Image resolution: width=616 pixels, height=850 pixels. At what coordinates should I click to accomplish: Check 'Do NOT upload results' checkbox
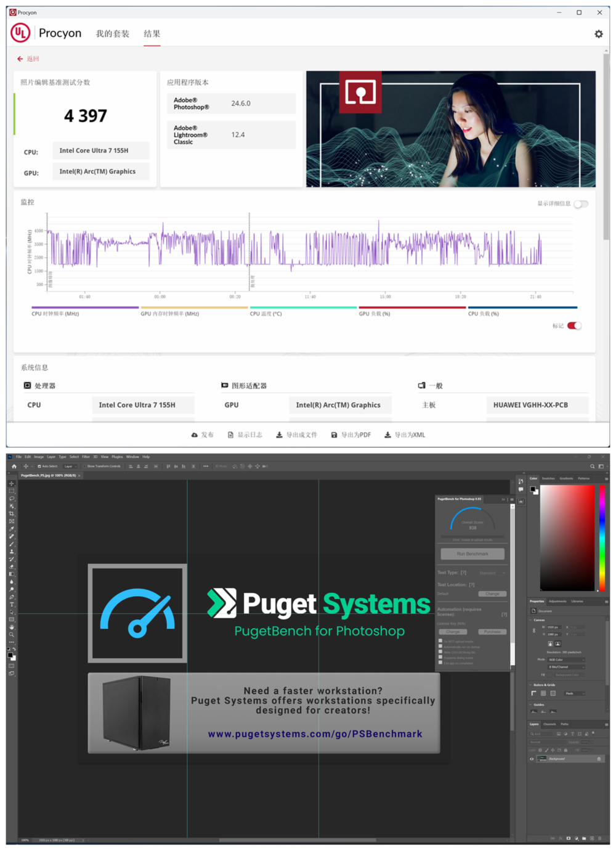click(440, 640)
